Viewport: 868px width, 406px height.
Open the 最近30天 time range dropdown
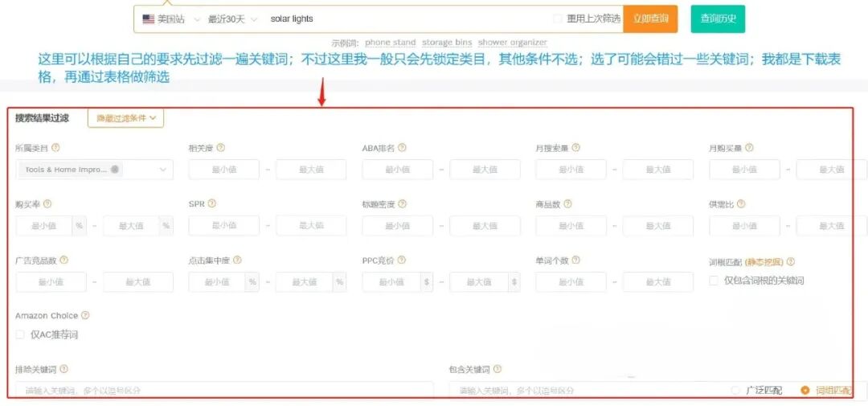pos(232,18)
